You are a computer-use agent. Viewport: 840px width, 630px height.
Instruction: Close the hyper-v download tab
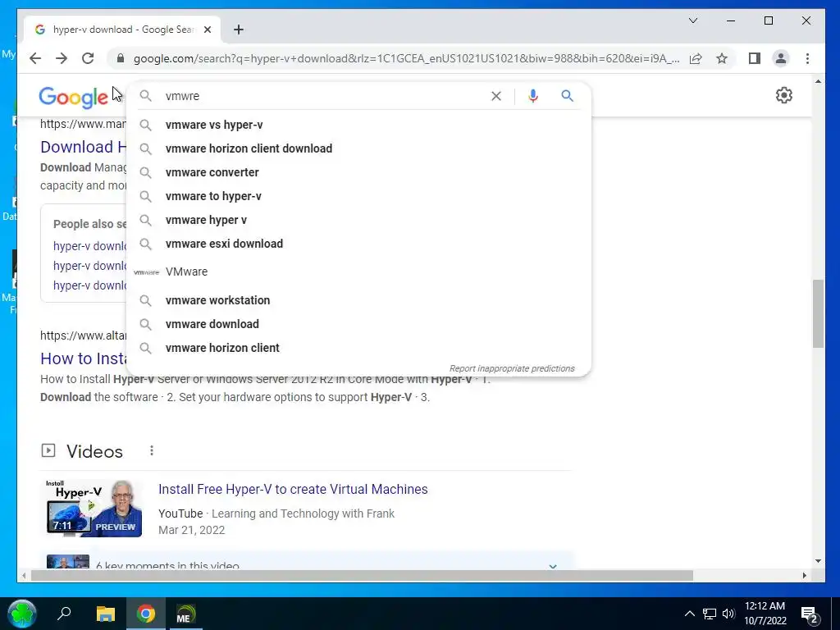point(208,30)
